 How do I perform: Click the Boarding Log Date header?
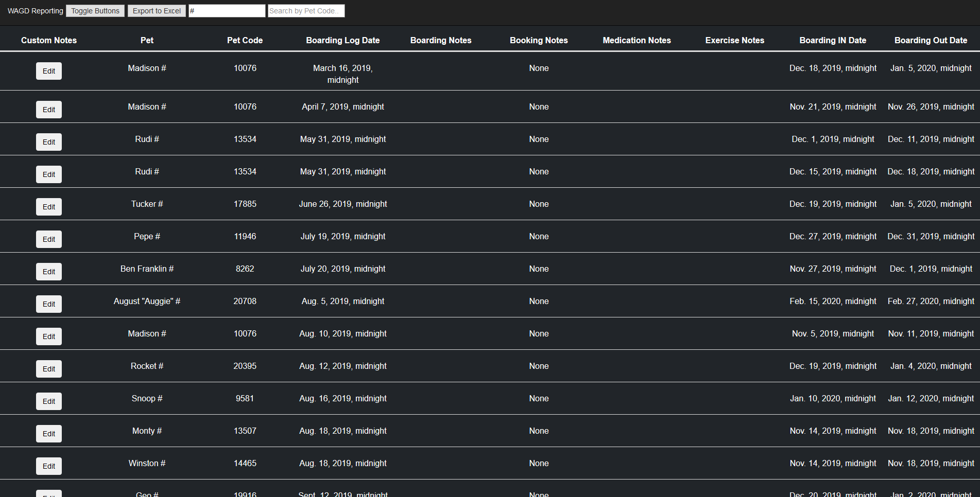(x=343, y=40)
